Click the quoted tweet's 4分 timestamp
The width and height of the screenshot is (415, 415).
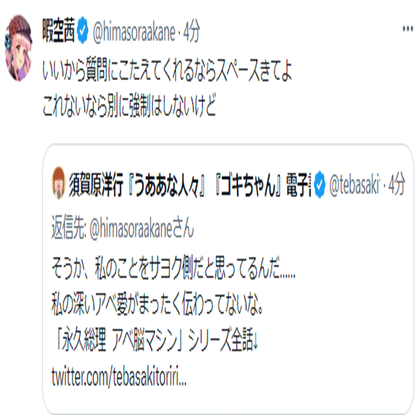[x=397, y=184]
